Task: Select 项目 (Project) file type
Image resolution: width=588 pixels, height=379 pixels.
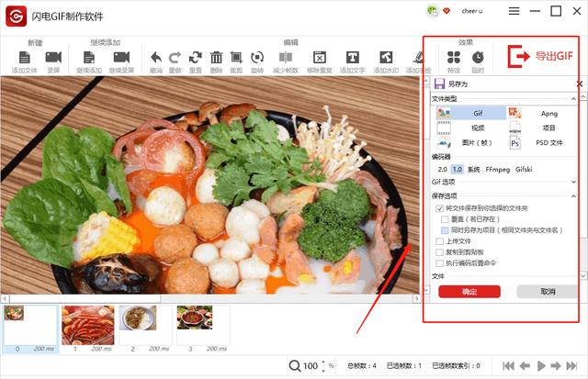Action: [x=541, y=128]
